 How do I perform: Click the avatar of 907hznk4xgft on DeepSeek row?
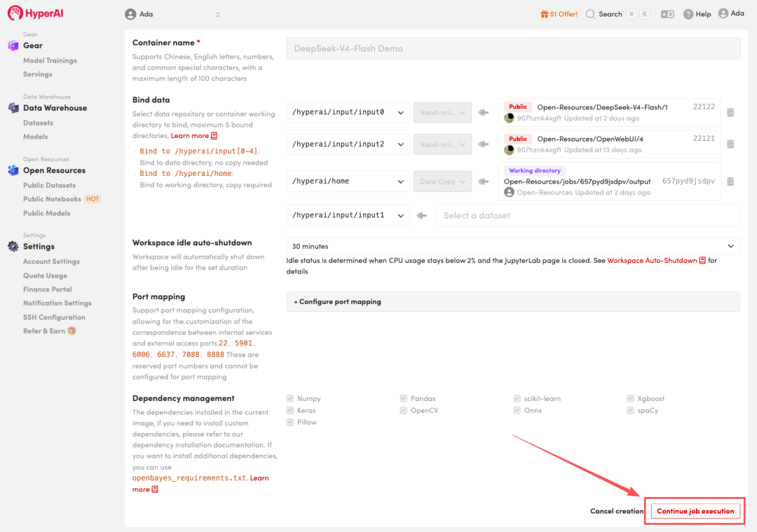(x=509, y=118)
